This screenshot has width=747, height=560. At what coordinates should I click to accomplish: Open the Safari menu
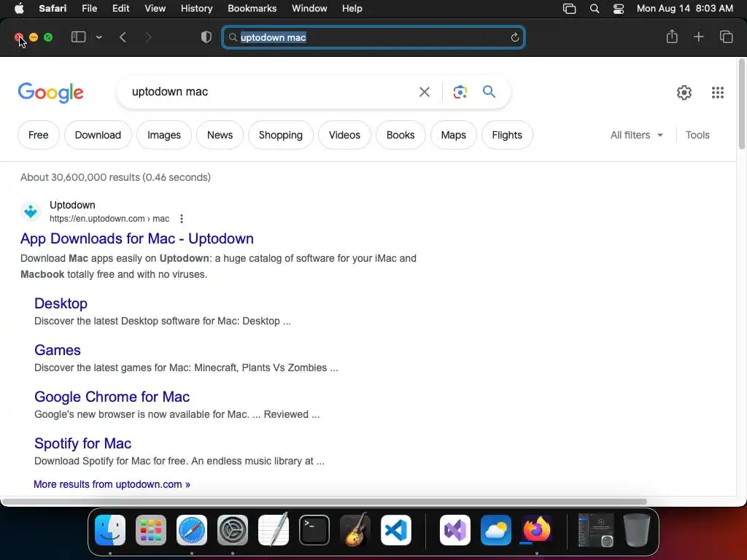53,9
